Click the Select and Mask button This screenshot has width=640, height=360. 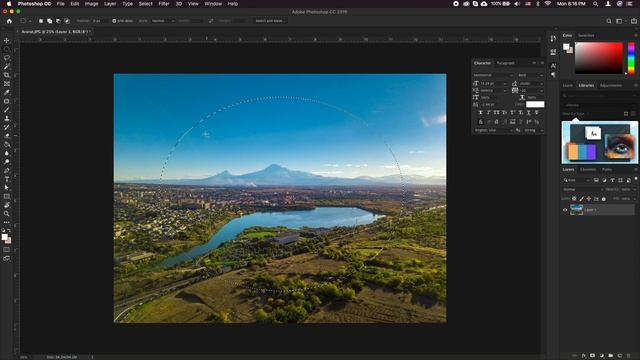269,21
